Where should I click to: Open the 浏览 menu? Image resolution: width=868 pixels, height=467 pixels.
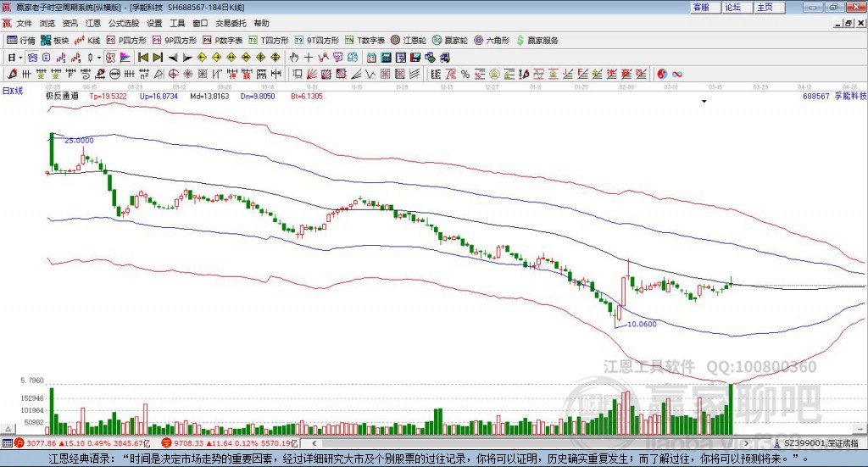[x=47, y=23]
